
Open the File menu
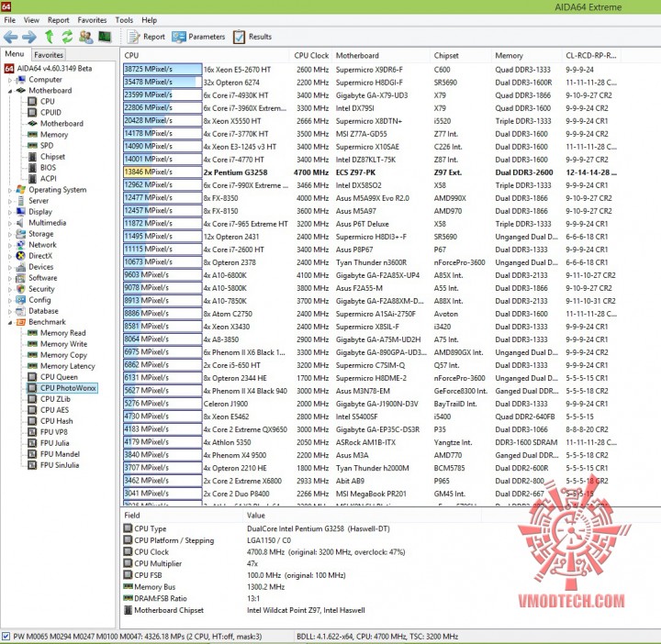click(10, 20)
